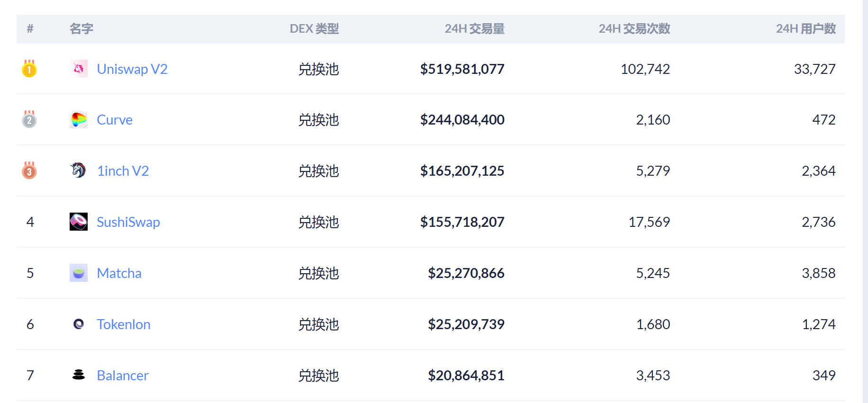Click the 17,569 transactions cell
868x403 pixels.
click(x=649, y=222)
